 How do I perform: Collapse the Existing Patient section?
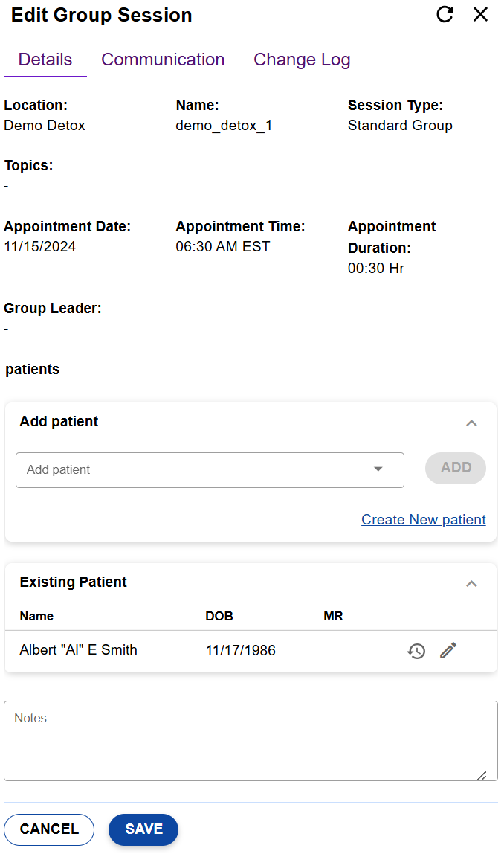pyautogui.click(x=471, y=583)
